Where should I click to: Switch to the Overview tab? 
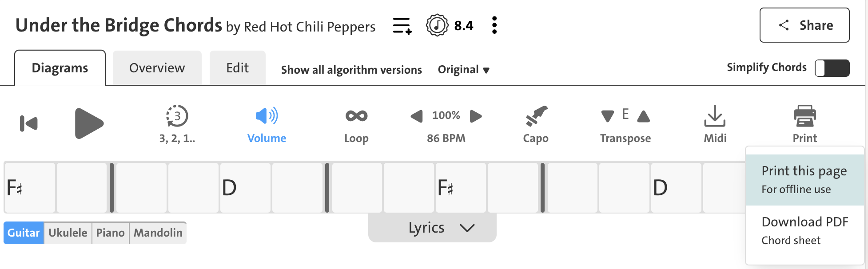click(156, 67)
